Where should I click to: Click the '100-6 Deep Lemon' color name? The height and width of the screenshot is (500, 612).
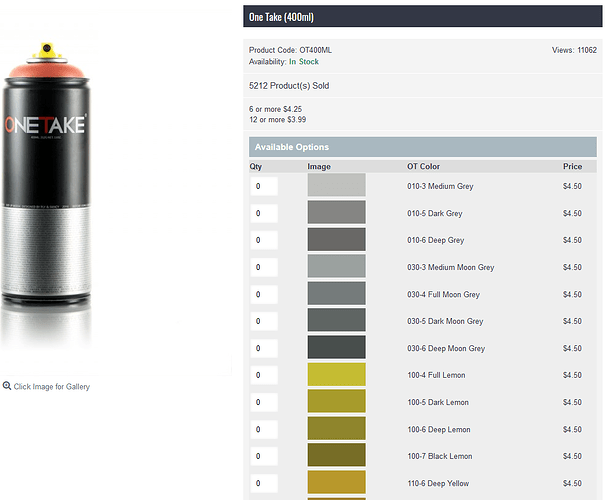click(x=439, y=429)
